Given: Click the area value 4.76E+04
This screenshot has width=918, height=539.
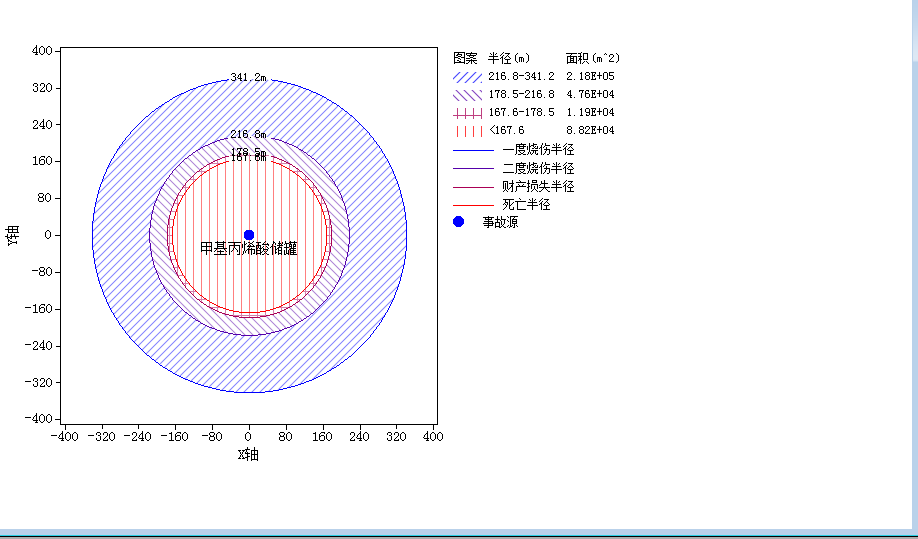Looking at the screenshot, I should (x=590, y=94).
